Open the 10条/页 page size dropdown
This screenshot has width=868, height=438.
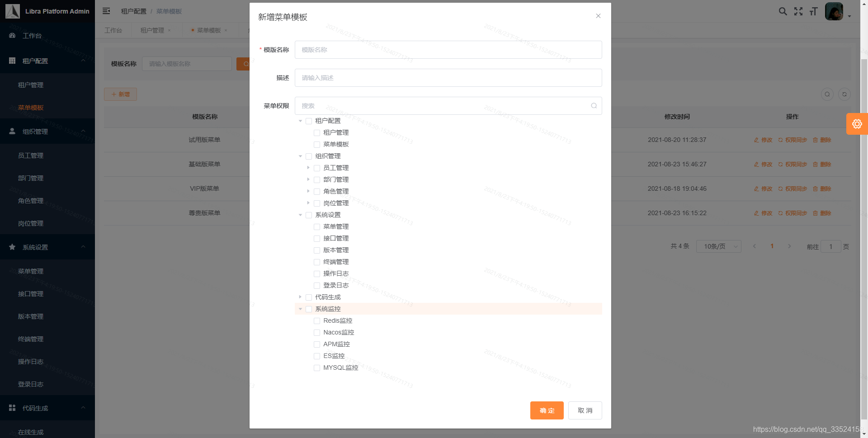(x=718, y=246)
